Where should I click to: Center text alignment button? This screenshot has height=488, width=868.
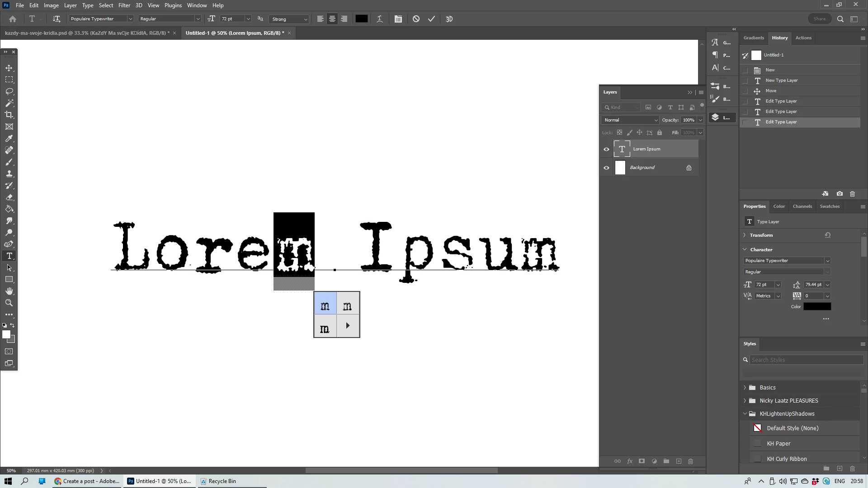point(332,19)
